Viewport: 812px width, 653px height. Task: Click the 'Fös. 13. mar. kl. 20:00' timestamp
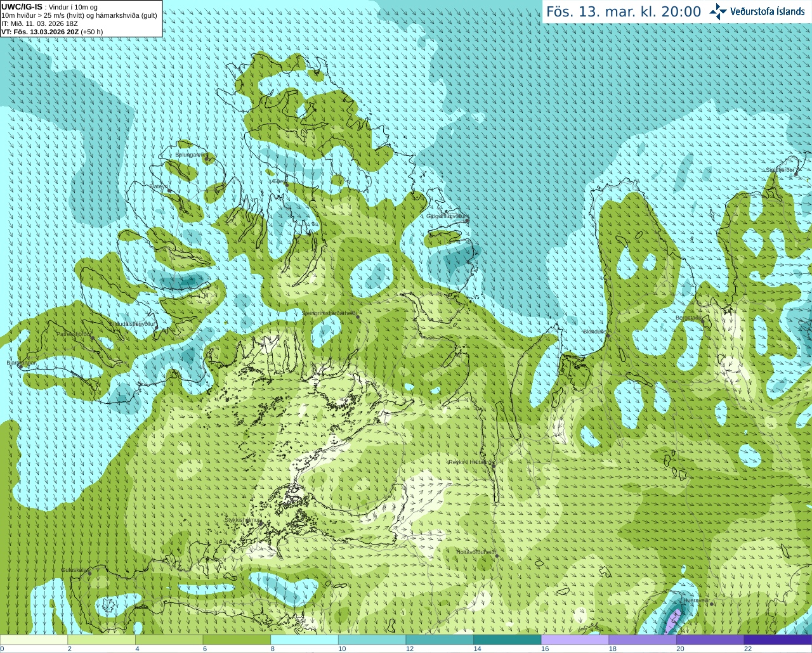coord(624,12)
